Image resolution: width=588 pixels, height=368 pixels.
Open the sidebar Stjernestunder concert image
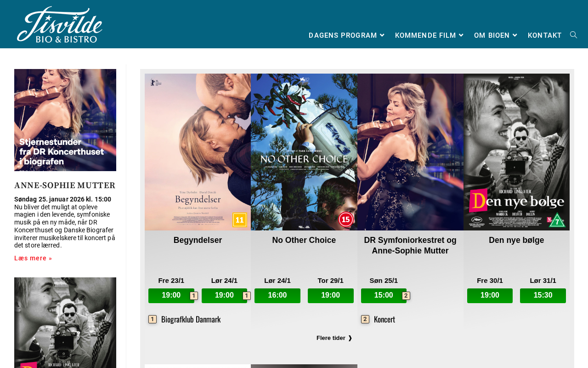point(65,120)
